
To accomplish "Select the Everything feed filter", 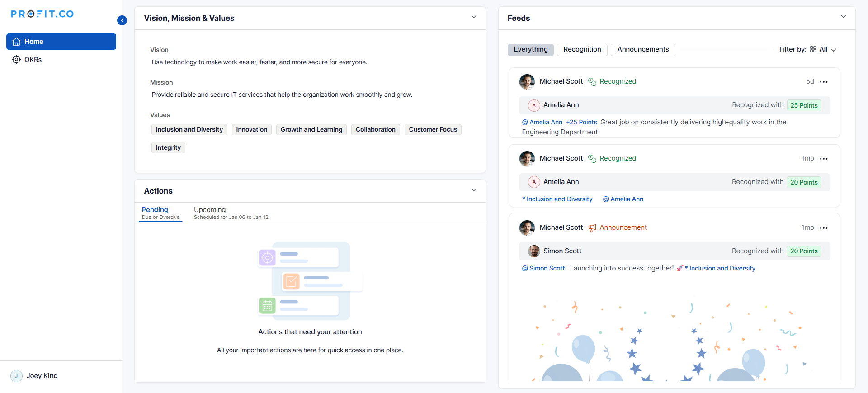I will click(x=530, y=49).
